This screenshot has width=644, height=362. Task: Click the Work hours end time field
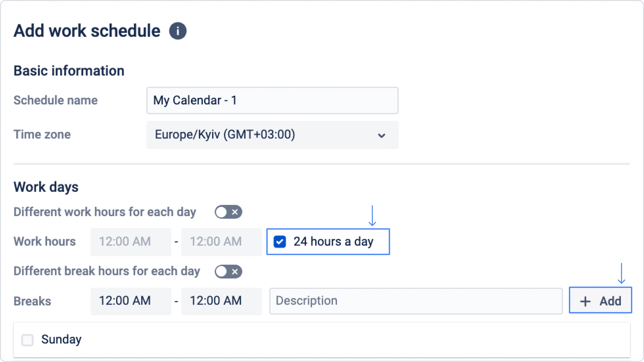click(x=221, y=242)
